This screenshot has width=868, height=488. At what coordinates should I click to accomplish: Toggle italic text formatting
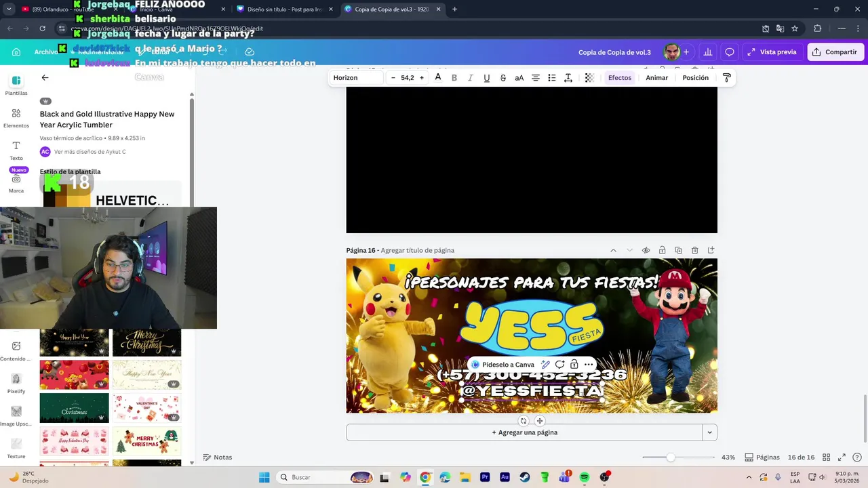pos(471,78)
